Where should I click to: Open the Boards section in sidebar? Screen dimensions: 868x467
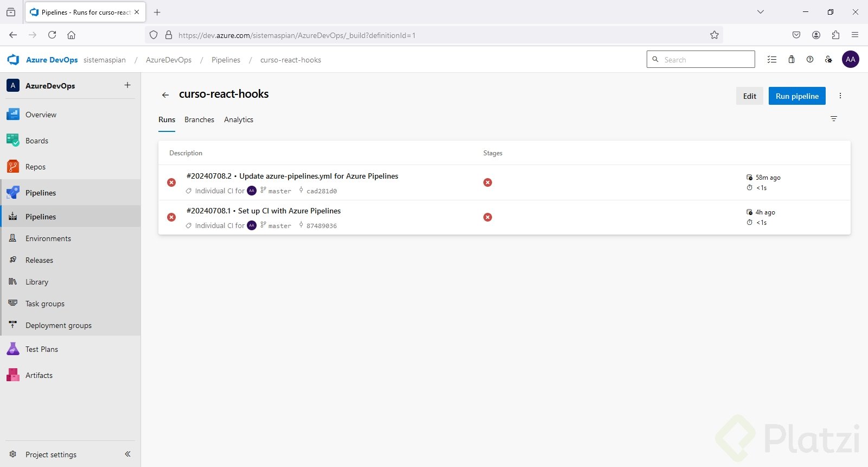36,141
